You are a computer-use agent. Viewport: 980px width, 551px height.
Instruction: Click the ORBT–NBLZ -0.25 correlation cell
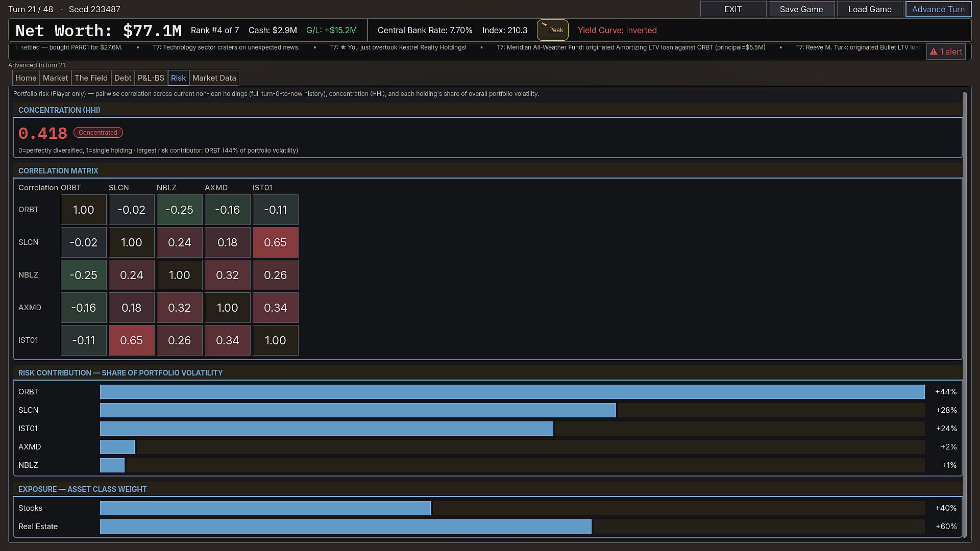click(179, 210)
